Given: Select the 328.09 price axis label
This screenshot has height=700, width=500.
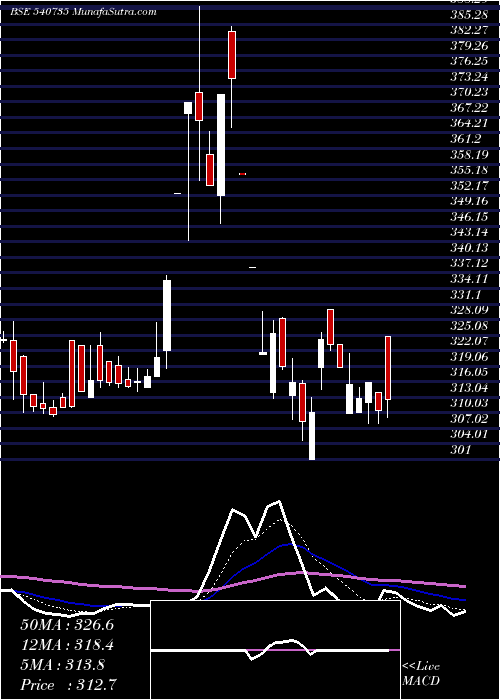Looking at the screenshot, I should (x=469, y=309).
